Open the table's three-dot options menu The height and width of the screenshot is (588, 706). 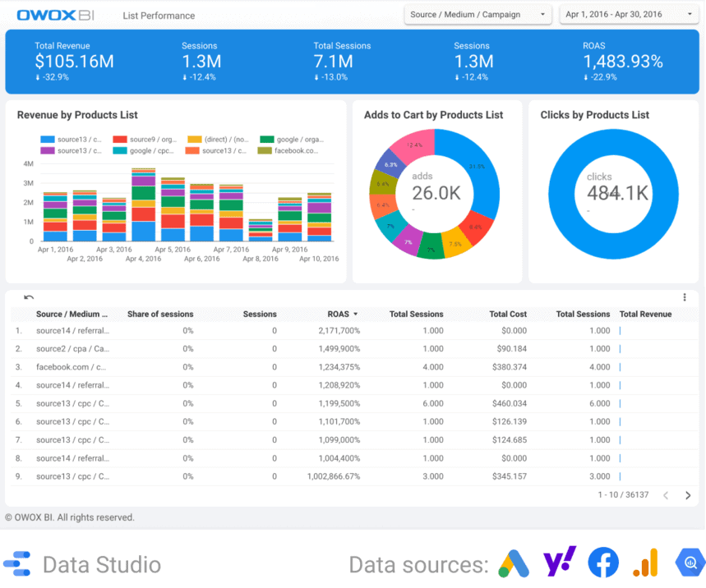[685, 297]
